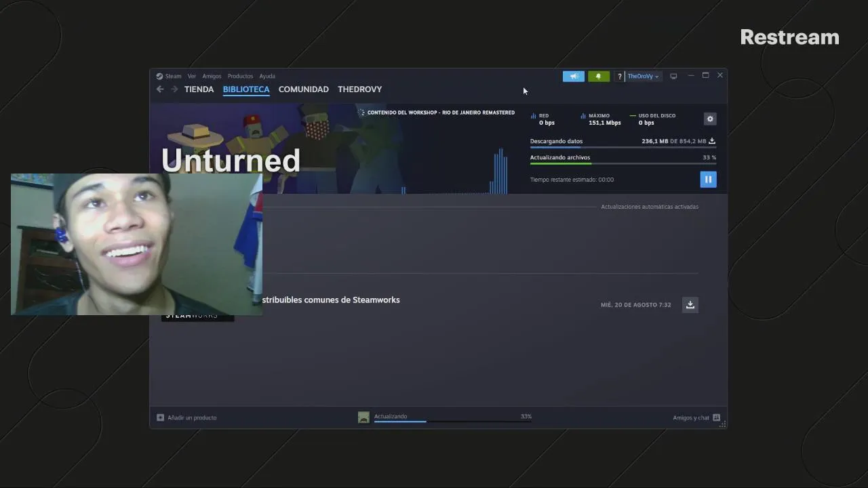This screenshot has width=868, height=488.
Task: Click the back navigation arrow
Action: tap(160, 89)
